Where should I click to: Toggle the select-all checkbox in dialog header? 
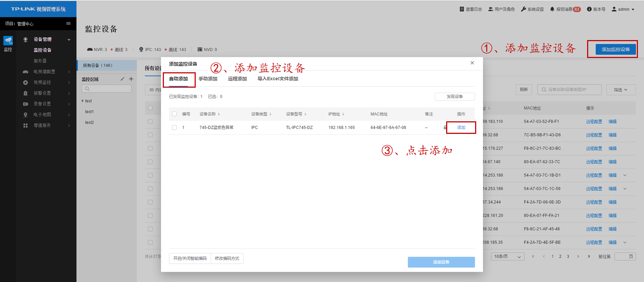point(175,114)
